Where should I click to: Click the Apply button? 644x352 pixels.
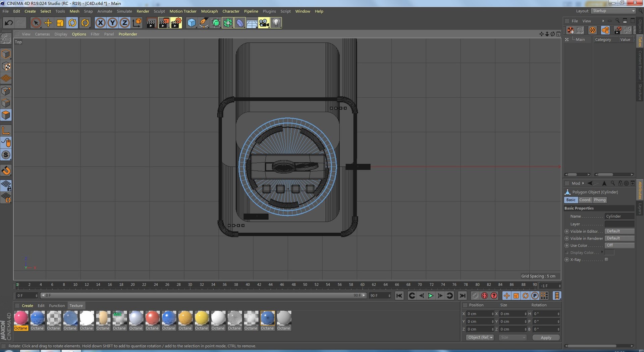546,338
